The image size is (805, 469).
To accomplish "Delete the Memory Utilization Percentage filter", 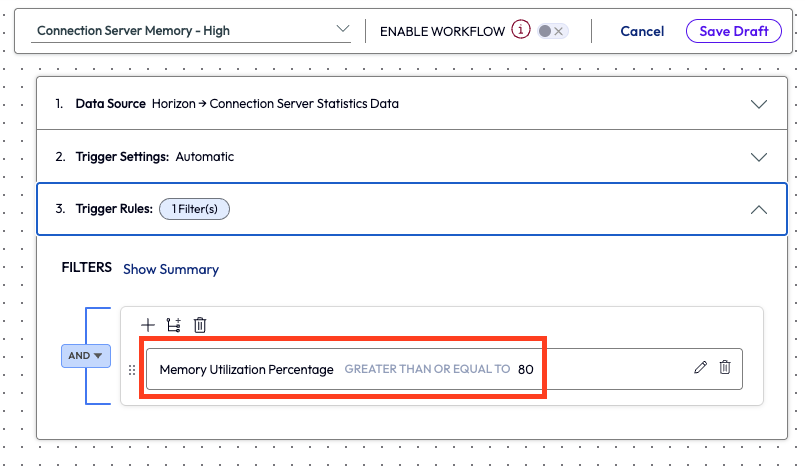I will 725,368.
